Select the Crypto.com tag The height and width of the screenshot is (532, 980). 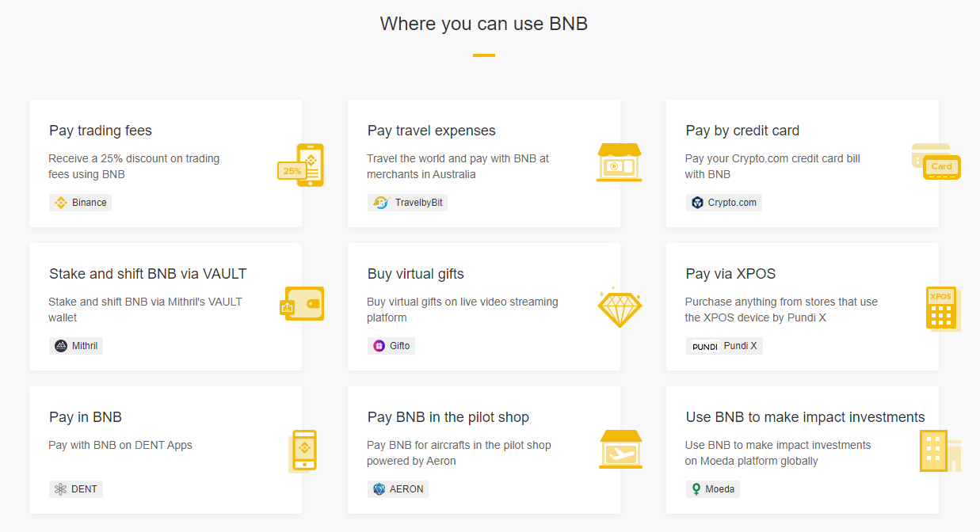tap(723, 203)
